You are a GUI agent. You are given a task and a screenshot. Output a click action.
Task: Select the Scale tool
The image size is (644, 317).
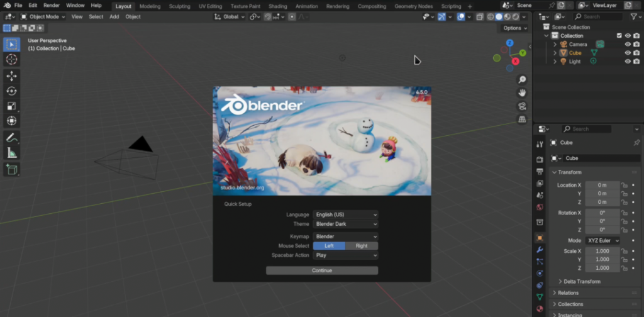click(11, 106)
